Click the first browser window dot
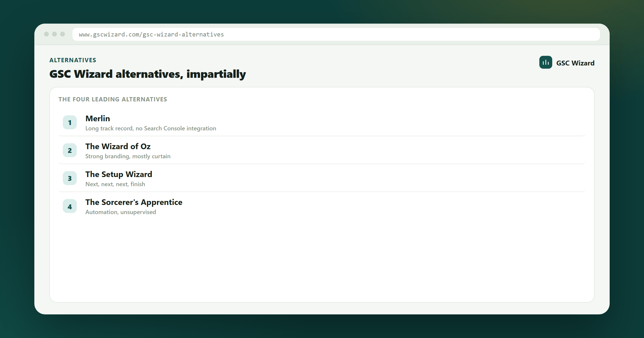The image size is (644, 338). click(46, 34)
